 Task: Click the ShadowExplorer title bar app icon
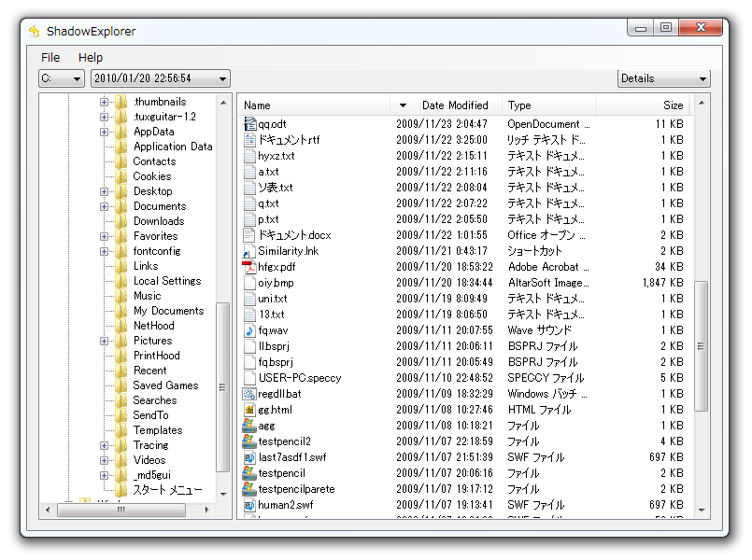(34, 32)
